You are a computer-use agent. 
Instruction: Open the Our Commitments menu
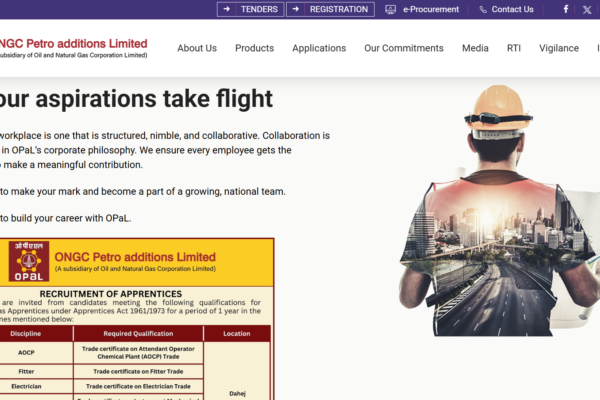point(404,48)
